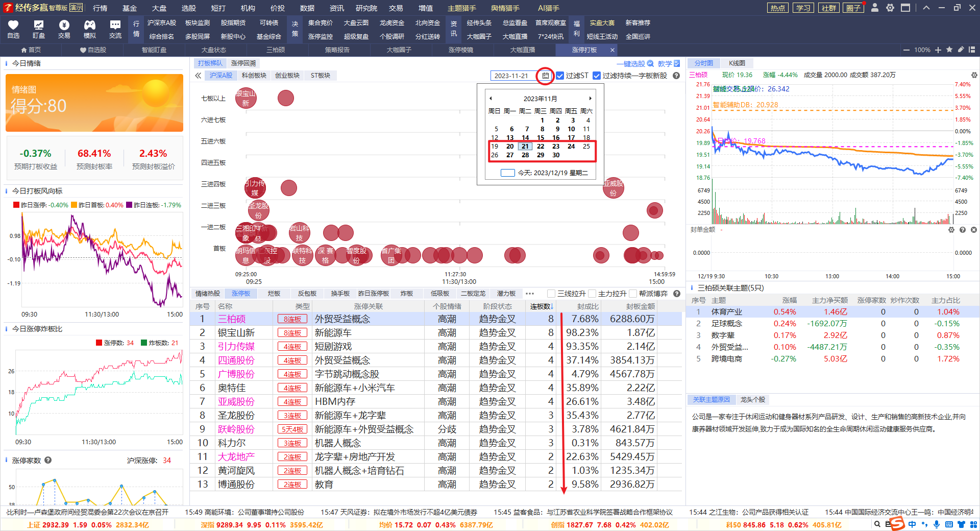Open the 封单金额 panel gear icon
This screenshot has width=980, height=531.
pyautogui.click(x=951, y=230)
